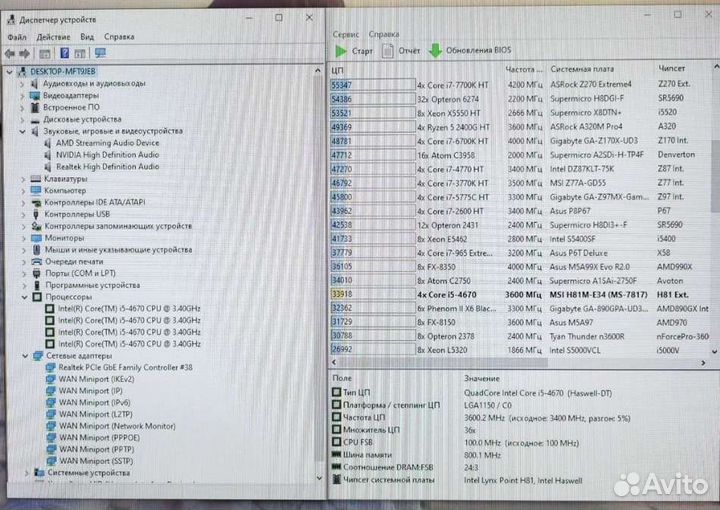Select WAN Miniport (PPTP) adapter

tap(96, 449)
